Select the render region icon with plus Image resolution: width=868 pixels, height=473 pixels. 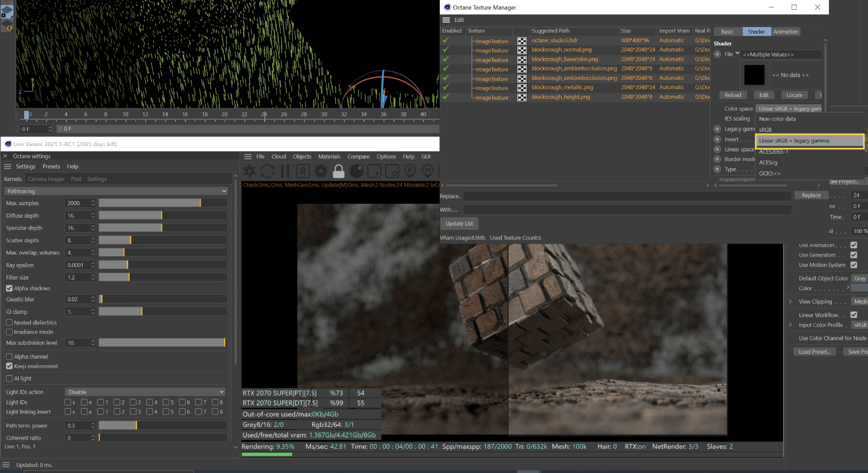374,171
